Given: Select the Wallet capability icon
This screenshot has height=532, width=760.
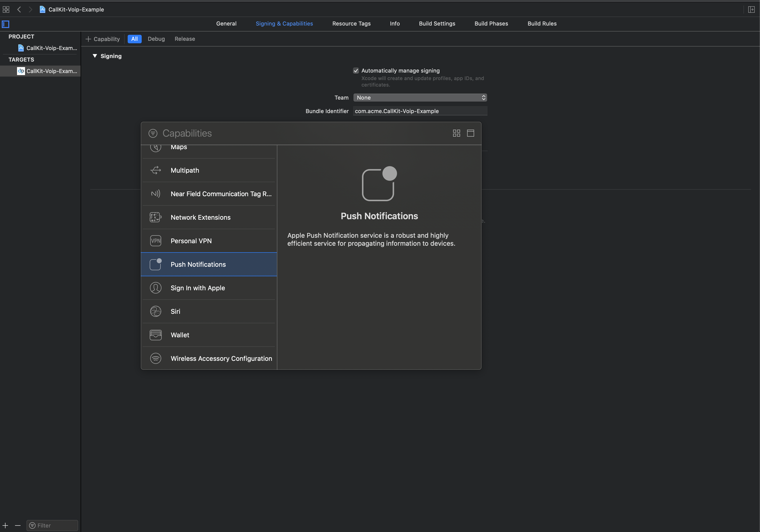Looking at the screenshot, I should 155,335.
